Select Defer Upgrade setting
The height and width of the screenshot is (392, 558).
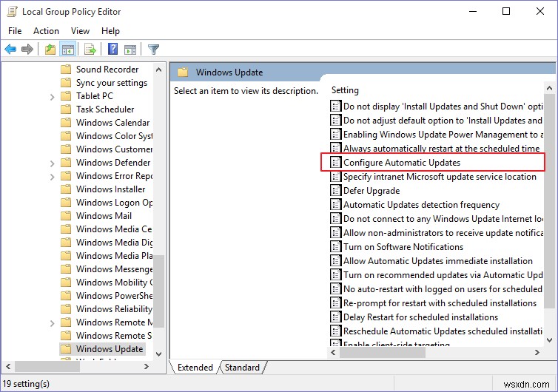[372, 191]
